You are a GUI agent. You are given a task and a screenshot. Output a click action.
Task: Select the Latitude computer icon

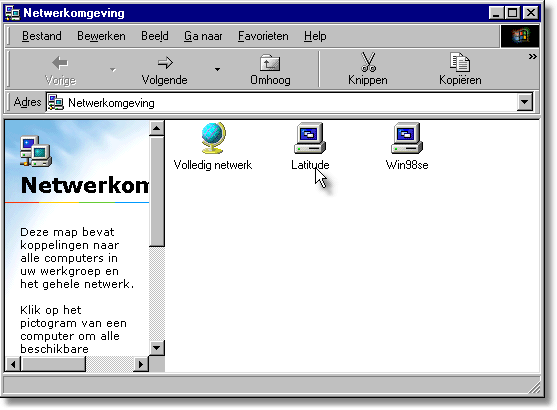[x=310, y=138]
